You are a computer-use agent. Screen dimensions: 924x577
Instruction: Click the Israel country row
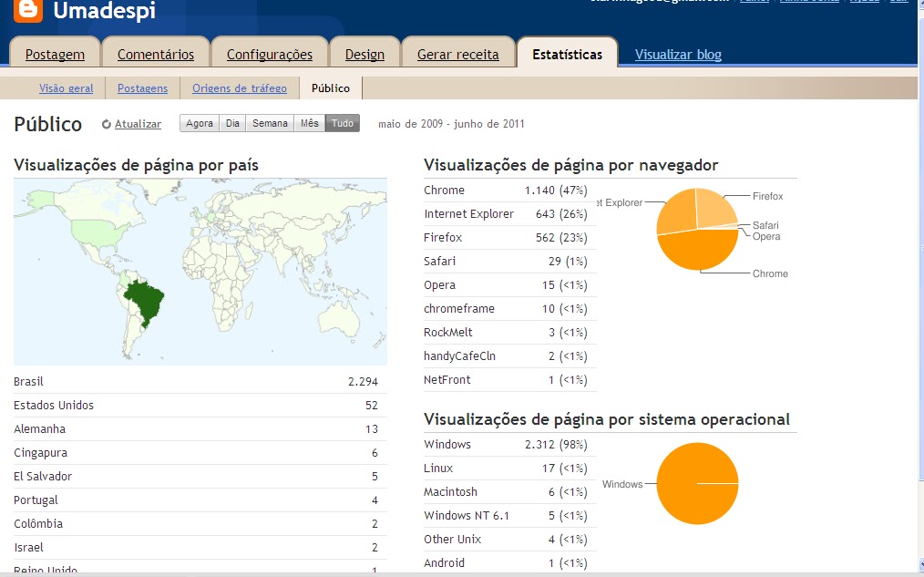point(200,547)
